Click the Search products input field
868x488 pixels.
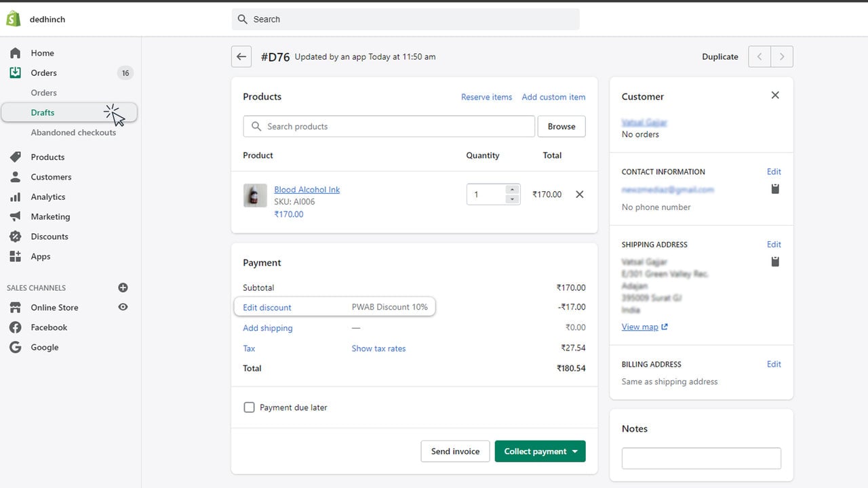[x=389, y=127]
